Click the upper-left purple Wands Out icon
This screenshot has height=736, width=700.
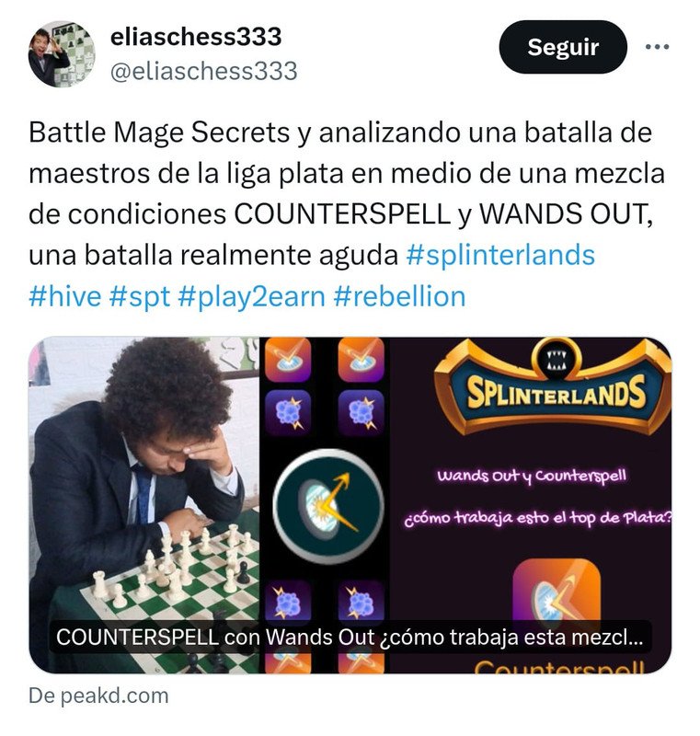click(x=288, y=413)
